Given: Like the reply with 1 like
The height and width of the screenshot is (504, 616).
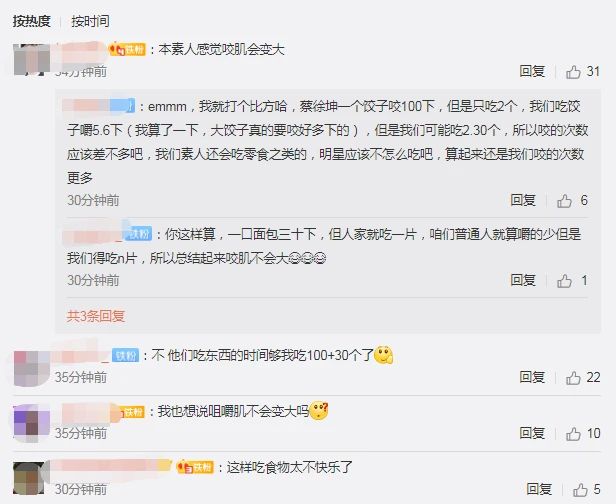Looking at the screenshot, I should (564, 281).
